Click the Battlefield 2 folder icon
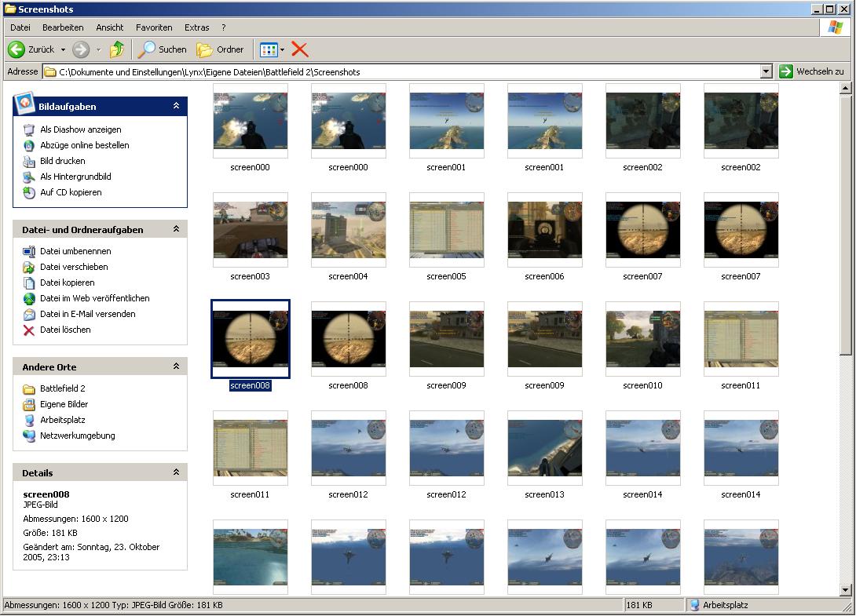Screen dimensions: 856x616 (x=29, y=389)
